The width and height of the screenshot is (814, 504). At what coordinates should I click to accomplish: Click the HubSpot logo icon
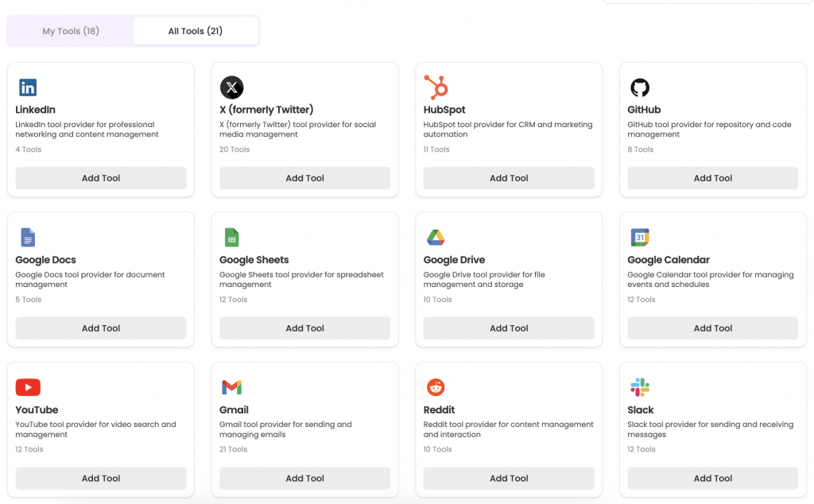pyautogui.click(x=436, y=87)
